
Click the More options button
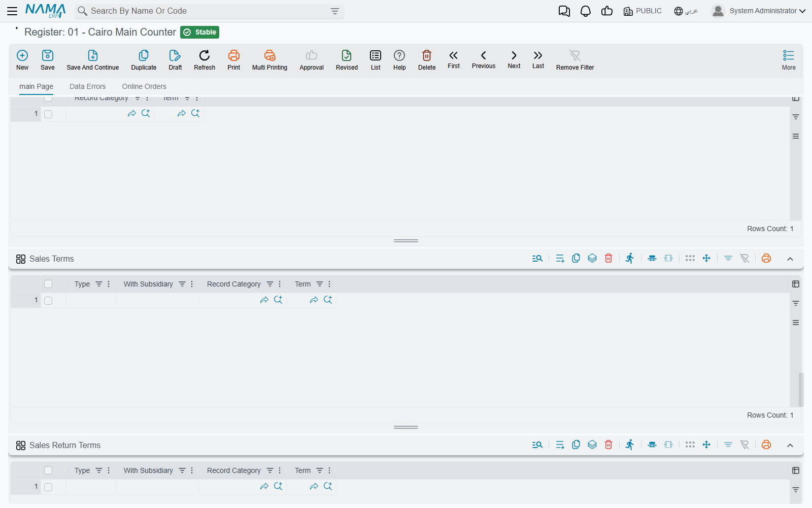[789, 60]
